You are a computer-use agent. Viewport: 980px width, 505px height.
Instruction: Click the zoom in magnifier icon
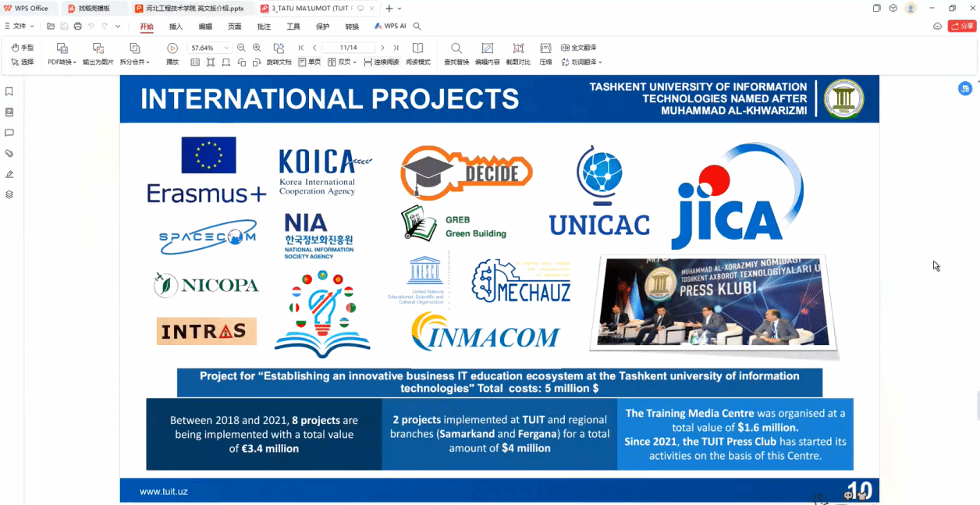click(257, 48)
